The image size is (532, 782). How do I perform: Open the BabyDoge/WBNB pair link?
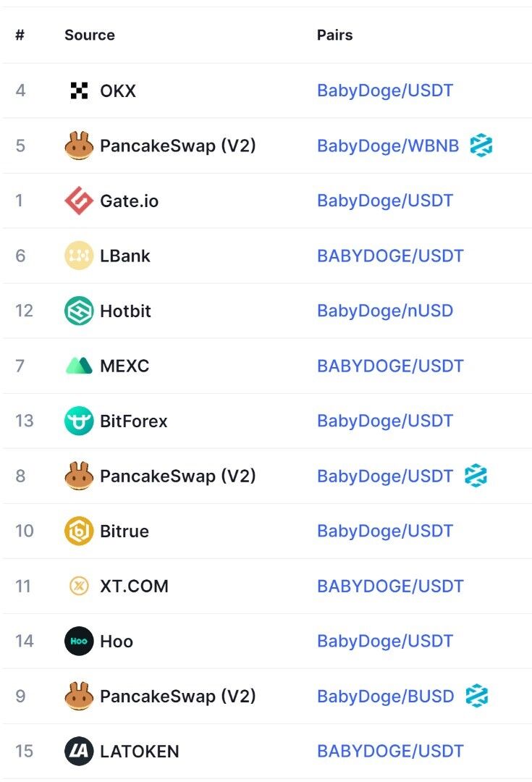click(x=388, y=146)
